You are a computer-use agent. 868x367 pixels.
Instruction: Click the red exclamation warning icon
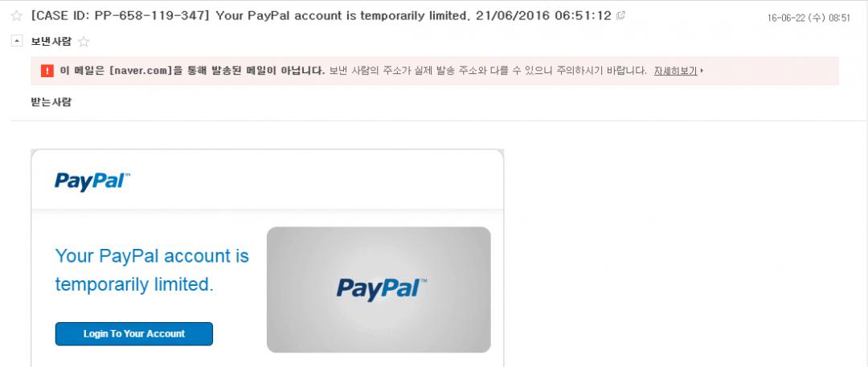click(47, 71)
